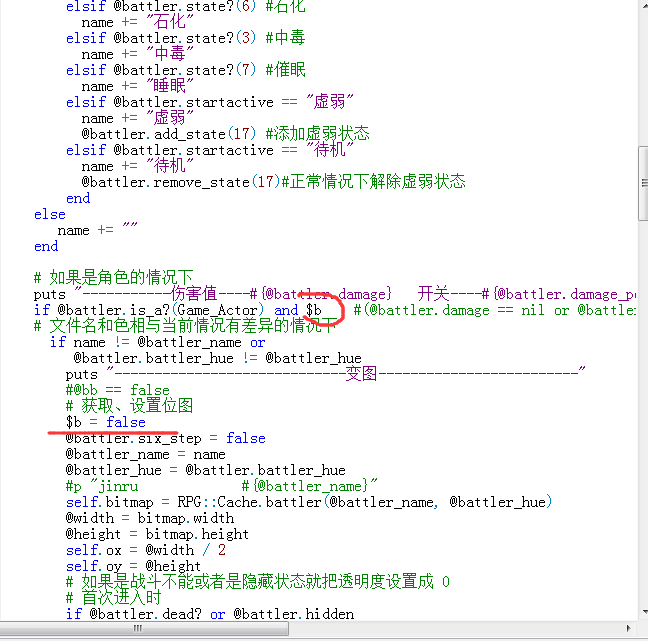Click the comment about 透明度设置成 0

point(257,582)
